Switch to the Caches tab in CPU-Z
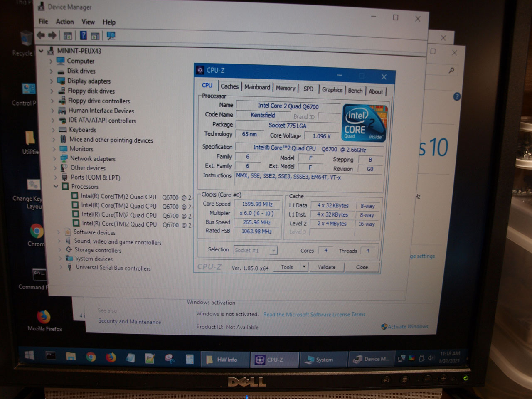 (229, 86)
